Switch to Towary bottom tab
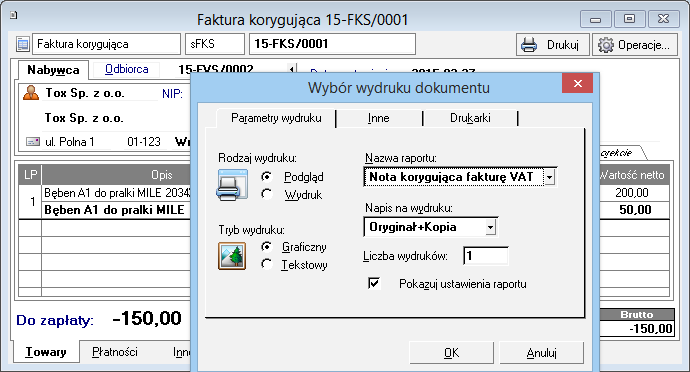This screenshot has width=690, height=372. [x=46, y=352]
